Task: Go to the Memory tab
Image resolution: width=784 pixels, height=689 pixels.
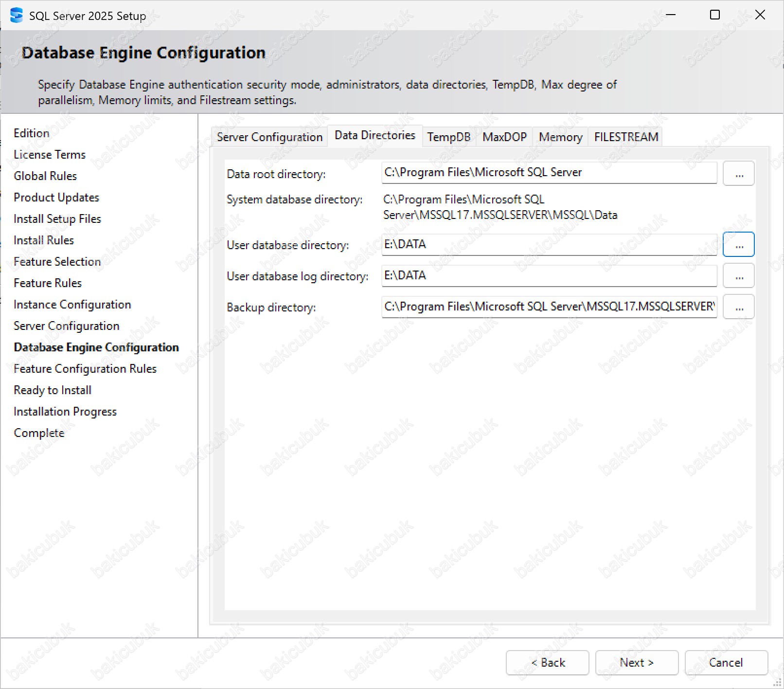Action: 560,137
